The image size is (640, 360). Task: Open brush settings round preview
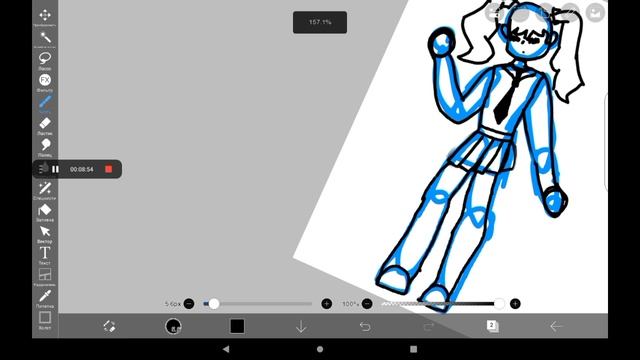173,326
